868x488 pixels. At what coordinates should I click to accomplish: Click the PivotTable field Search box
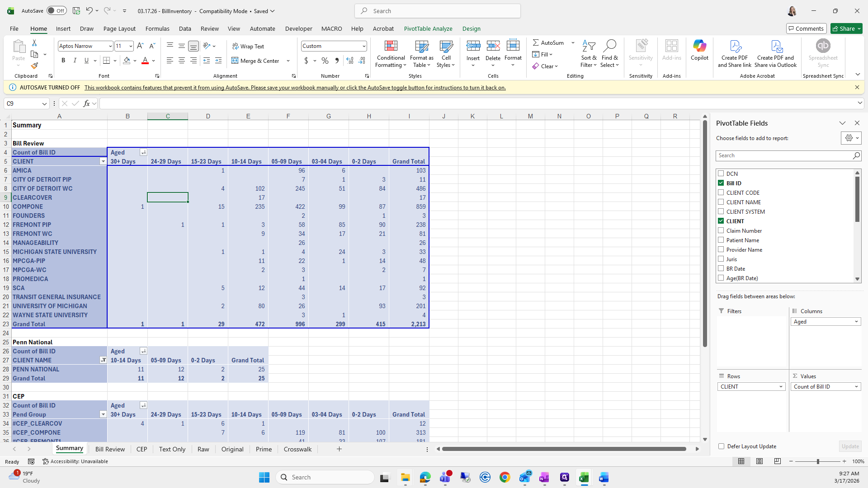point(784,155)
